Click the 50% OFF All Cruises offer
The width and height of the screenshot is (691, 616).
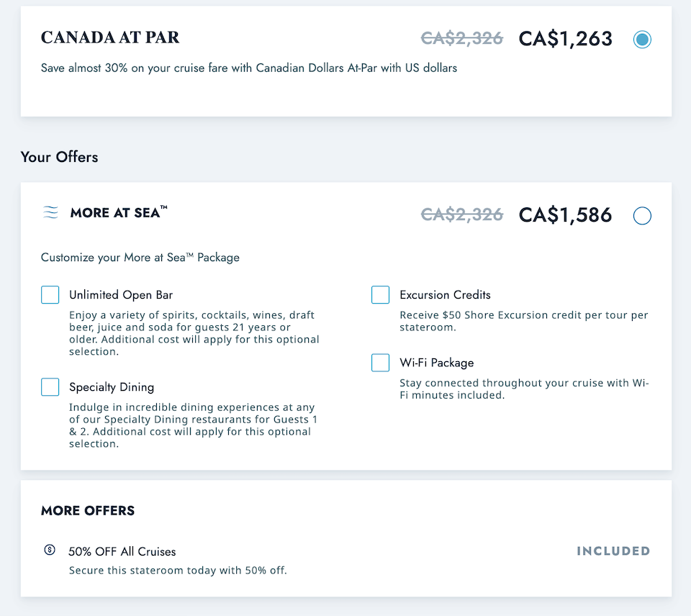coord(122,552)
